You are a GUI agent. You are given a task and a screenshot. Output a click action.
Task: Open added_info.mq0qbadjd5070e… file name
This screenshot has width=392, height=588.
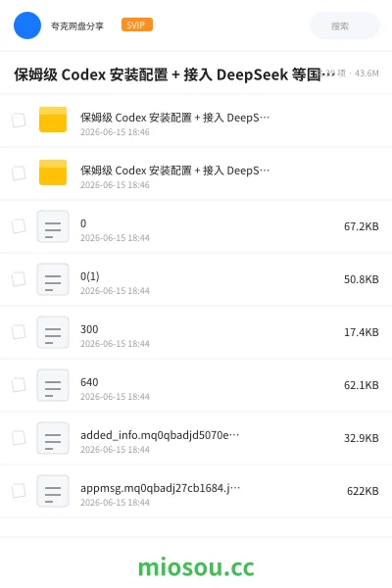pos(160,435)
